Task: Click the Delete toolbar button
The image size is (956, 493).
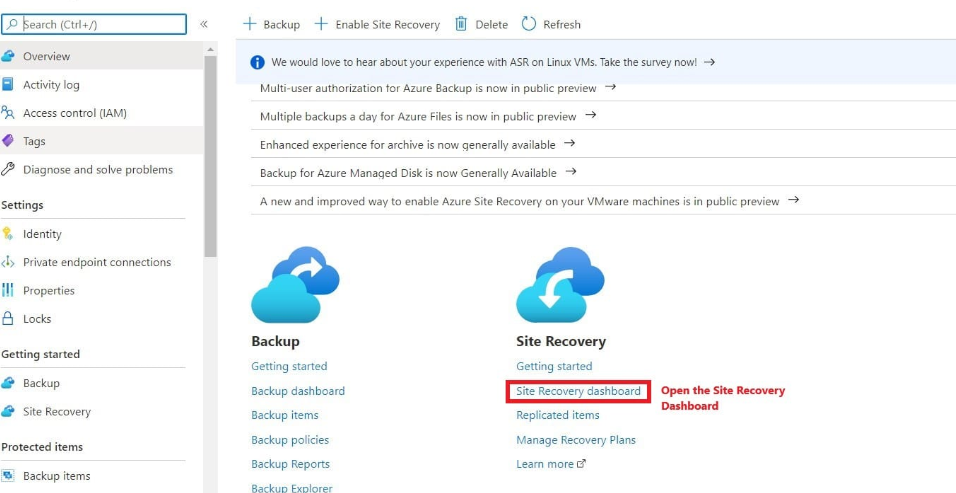Action: tap(482, 24)
